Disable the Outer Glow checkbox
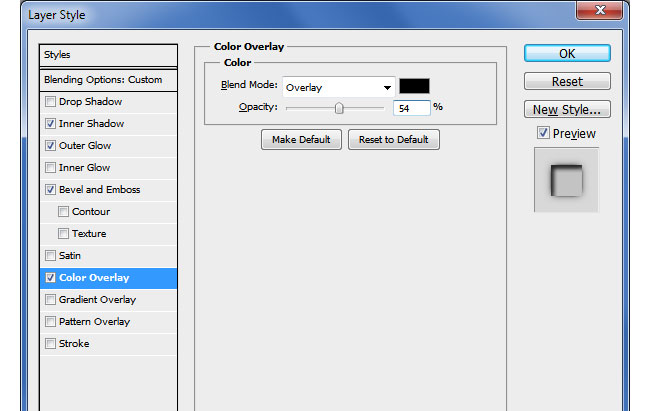650x411 pixels. (50, 146)
